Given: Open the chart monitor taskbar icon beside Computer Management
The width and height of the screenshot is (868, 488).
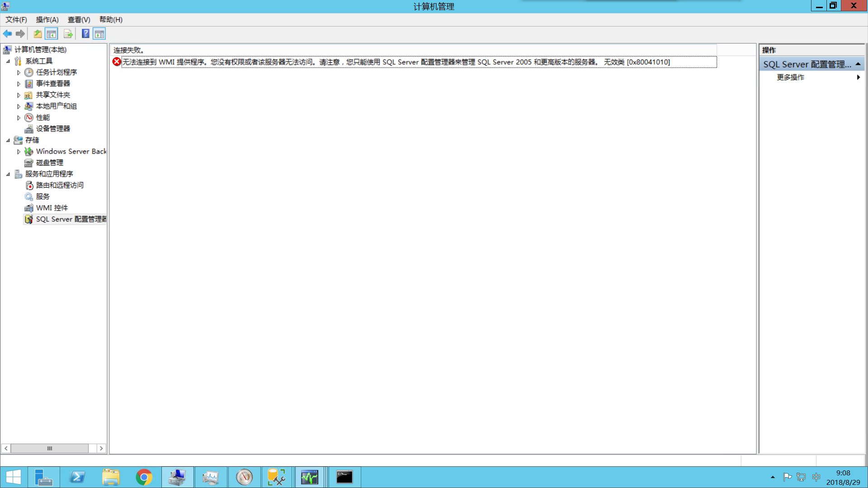Looking at the screenshot, I should click(x=211, y=477).
